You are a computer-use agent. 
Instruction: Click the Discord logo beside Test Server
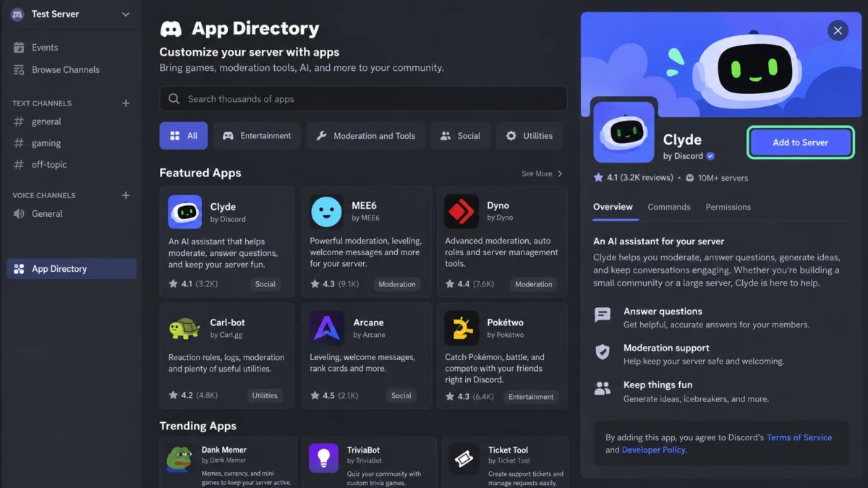[x=18, y=14]
